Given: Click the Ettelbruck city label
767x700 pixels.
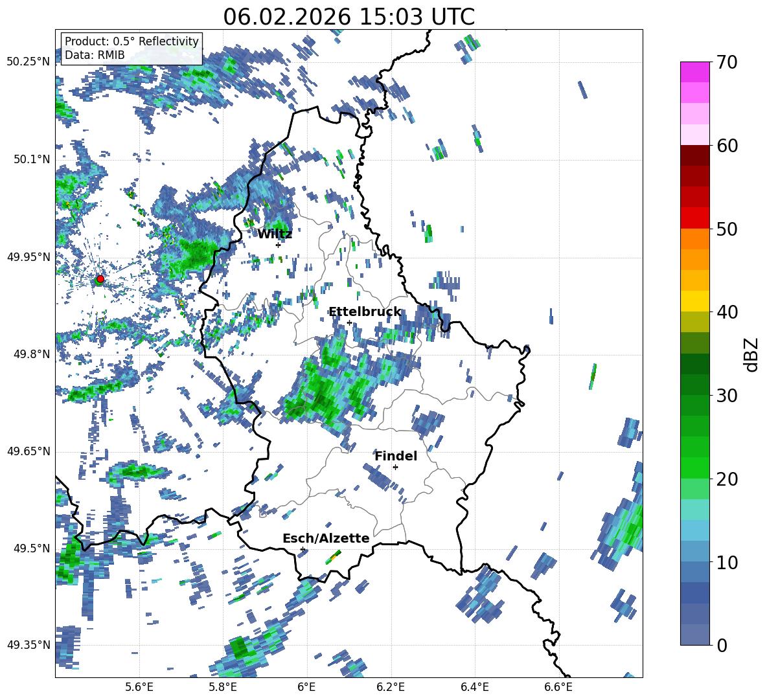Looking at the screenshot, I should [365, 312].
